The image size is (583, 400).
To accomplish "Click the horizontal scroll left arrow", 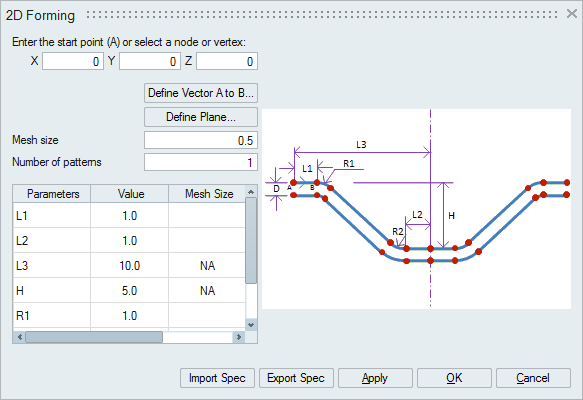I will point(20,337).
